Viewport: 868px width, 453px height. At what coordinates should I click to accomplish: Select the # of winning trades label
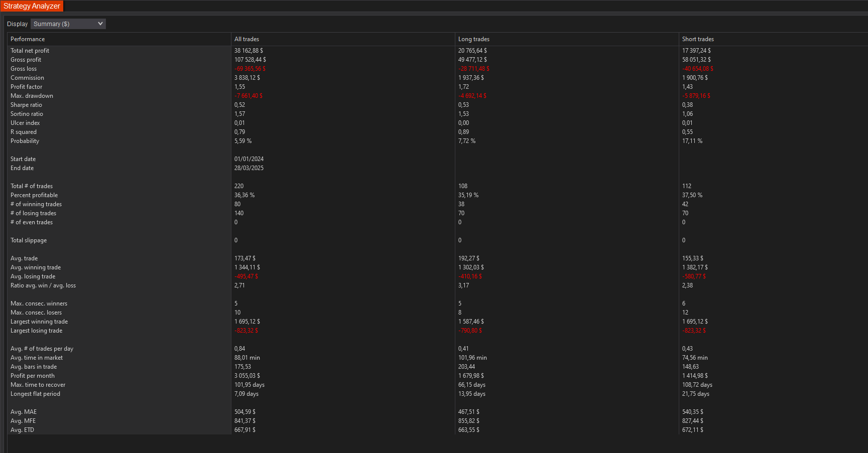point(36,204)
